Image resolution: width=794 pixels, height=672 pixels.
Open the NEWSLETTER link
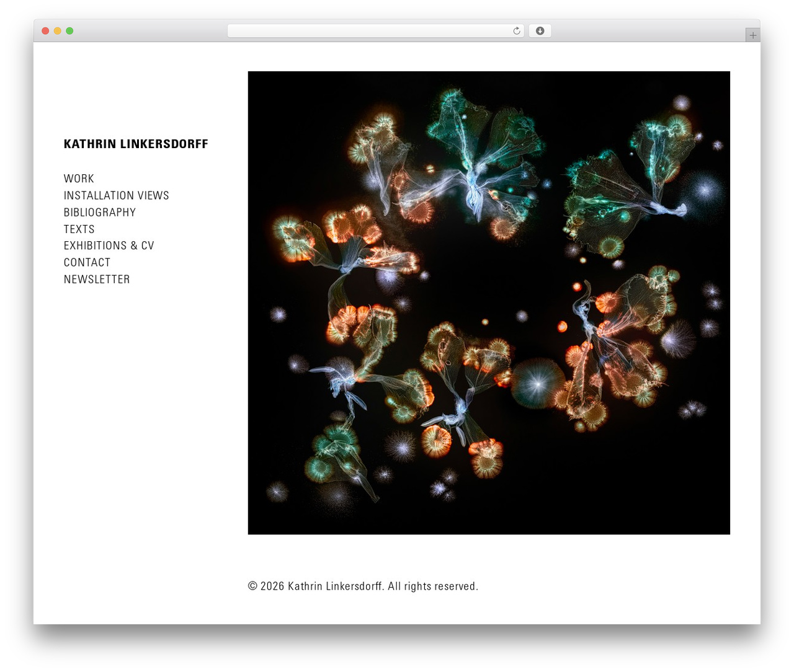(97, 280)
